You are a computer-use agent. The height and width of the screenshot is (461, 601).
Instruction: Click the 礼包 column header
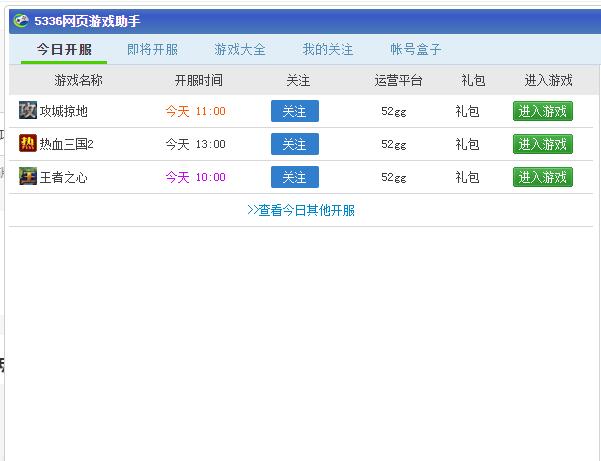(473, 80)
